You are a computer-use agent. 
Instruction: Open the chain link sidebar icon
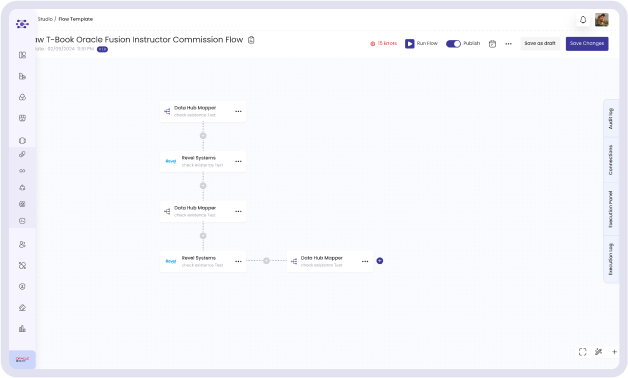pos(22,154)
